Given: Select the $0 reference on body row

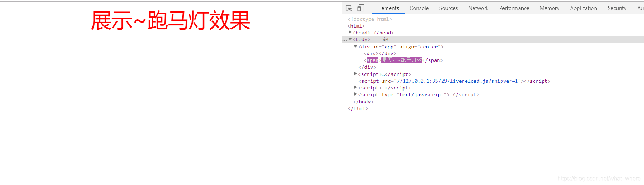Looking at the screenshot, I should [385, 39].
